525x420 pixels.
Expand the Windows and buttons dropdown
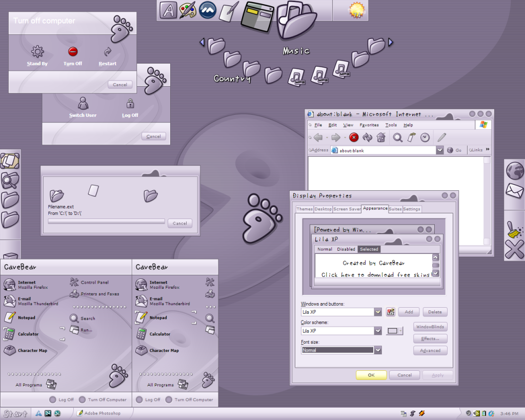click(x=378, y=312)
